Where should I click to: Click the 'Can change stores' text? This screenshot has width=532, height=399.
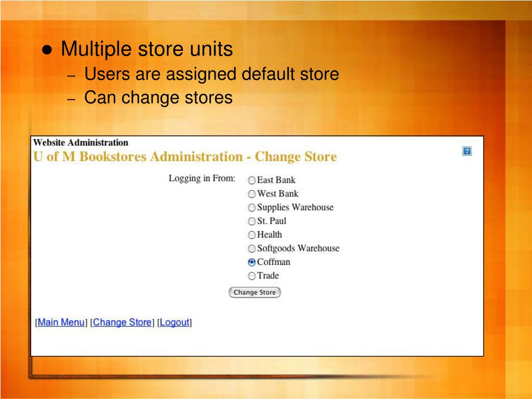(x=158, y=97)
